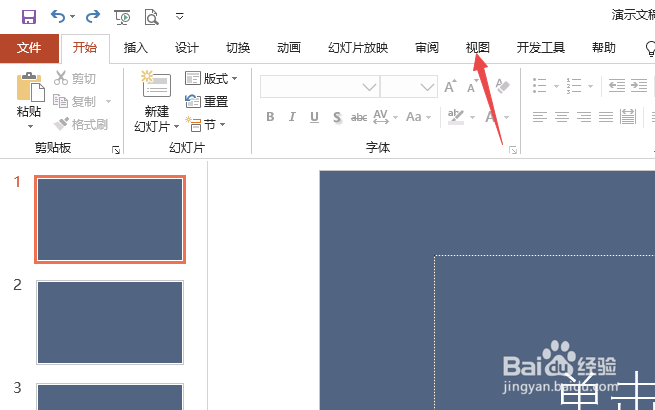
Task: Apply numbered list formatting
Action: click(x=574, y=86)
